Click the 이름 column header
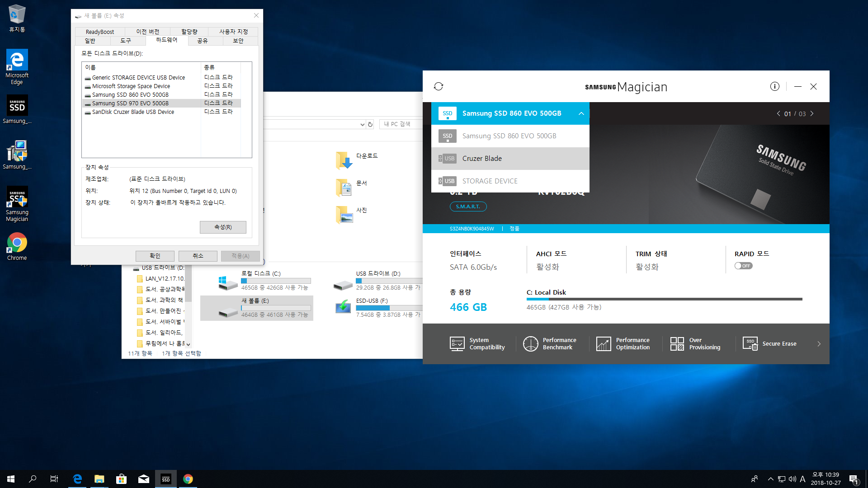 tap(142, 67)
